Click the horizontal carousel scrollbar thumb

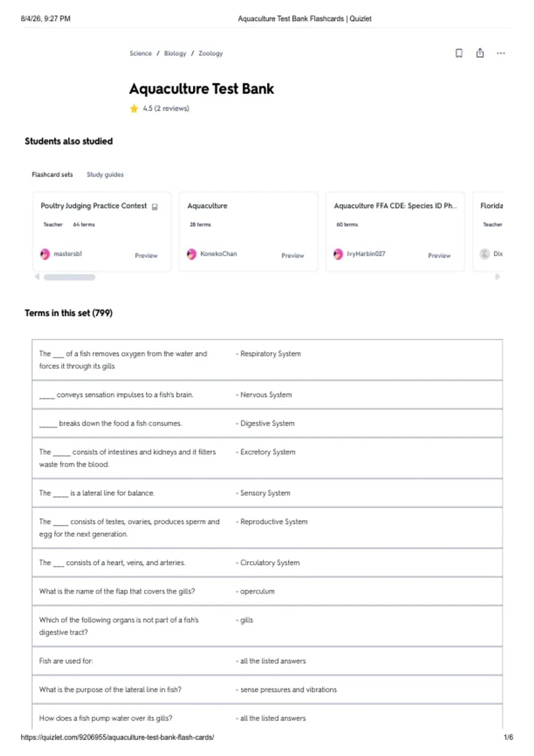69,277
